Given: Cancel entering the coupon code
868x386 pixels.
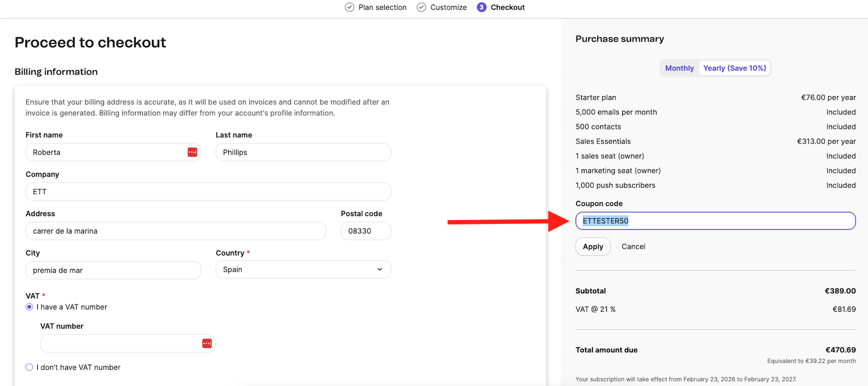Looking at the screenshot, I should point(633,246).
